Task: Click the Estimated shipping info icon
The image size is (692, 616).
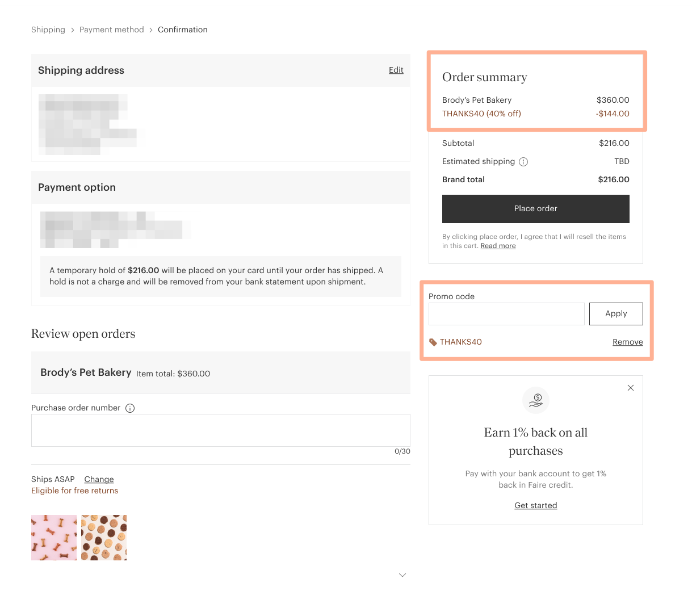Action: point(523,162)
